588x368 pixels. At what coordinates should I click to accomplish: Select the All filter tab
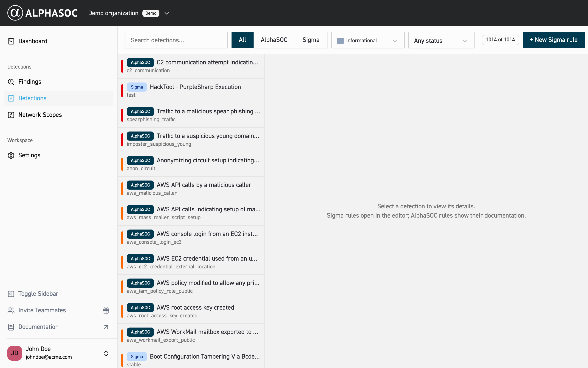tap(242, 40)
